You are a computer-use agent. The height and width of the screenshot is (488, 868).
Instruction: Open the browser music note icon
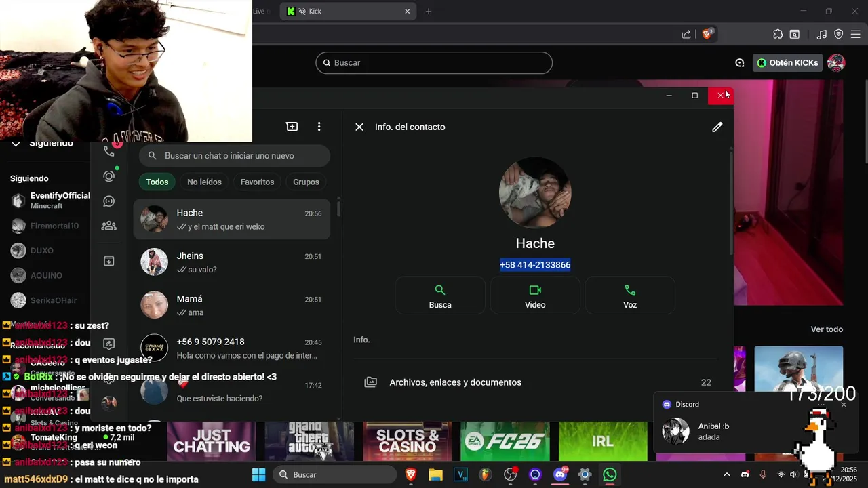[822, 34]
